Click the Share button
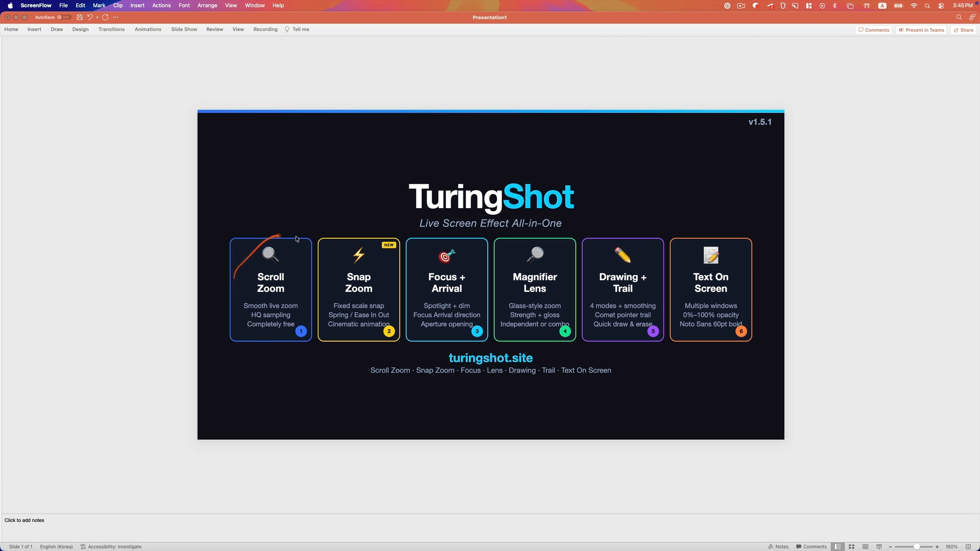This screenshot has height=551, width=980. click(964, 30)
